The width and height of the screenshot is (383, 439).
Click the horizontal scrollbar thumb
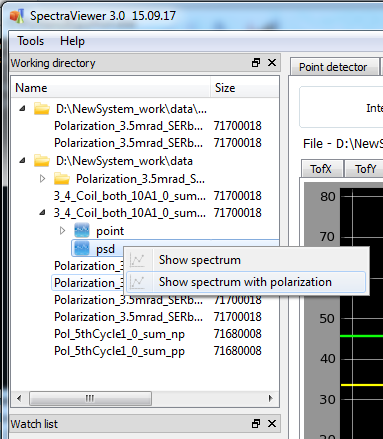pos(90,398)
